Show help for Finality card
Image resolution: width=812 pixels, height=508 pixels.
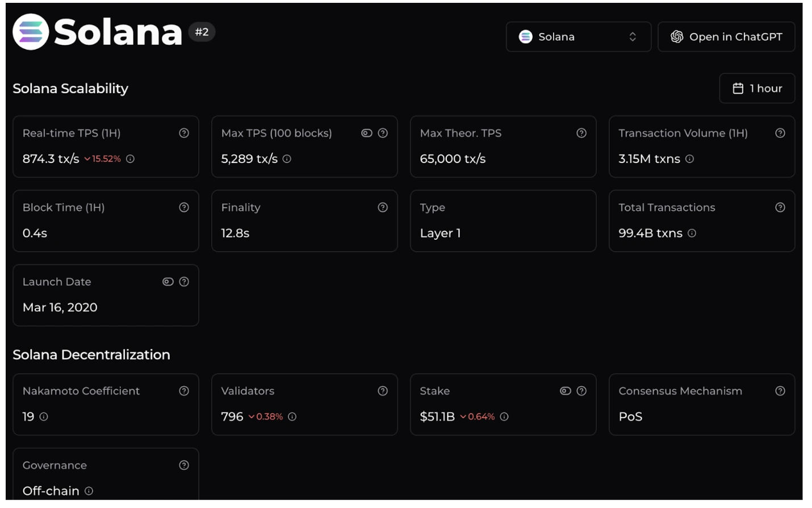point(383,207)
